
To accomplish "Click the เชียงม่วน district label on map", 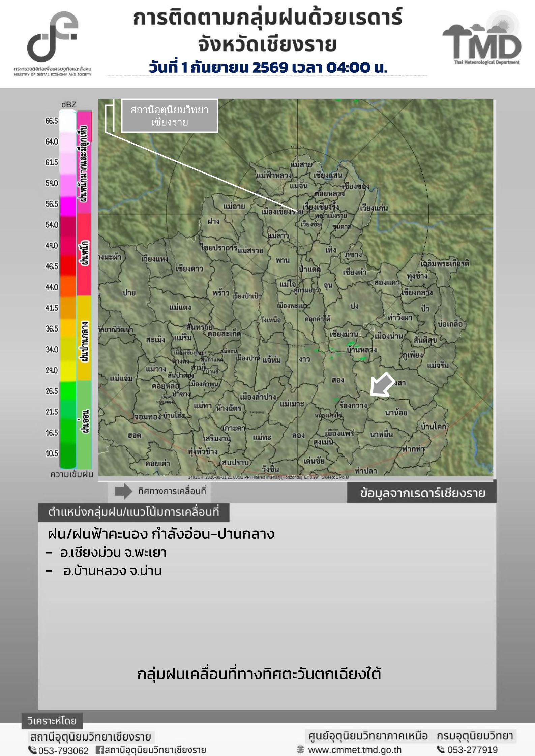I will (x=344, y=335).
